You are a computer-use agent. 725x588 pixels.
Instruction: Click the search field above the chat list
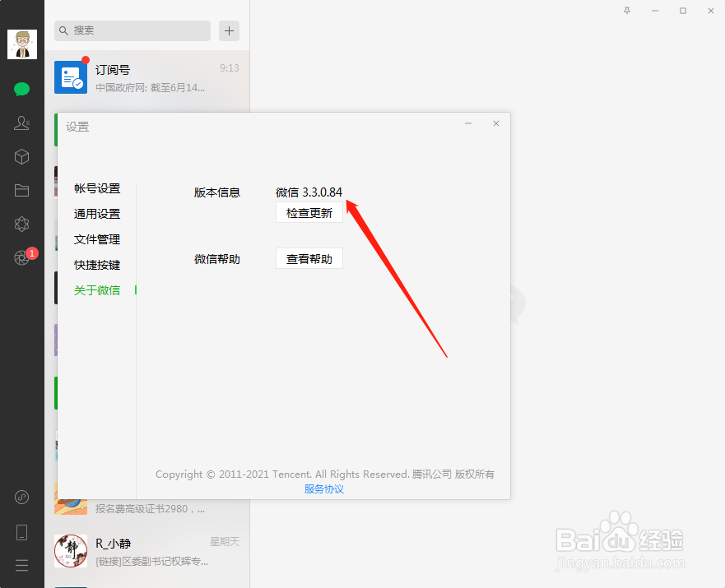tap(132, 30)
